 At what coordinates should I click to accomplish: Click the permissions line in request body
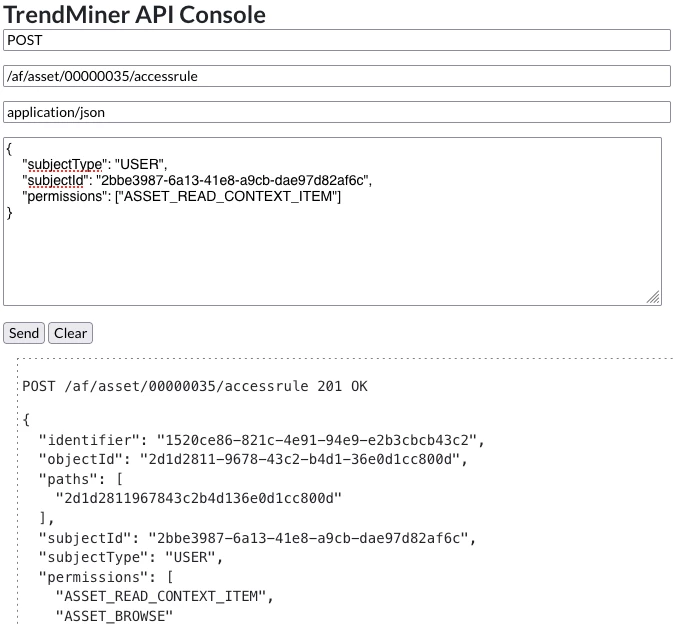click(x=181, y=196)
